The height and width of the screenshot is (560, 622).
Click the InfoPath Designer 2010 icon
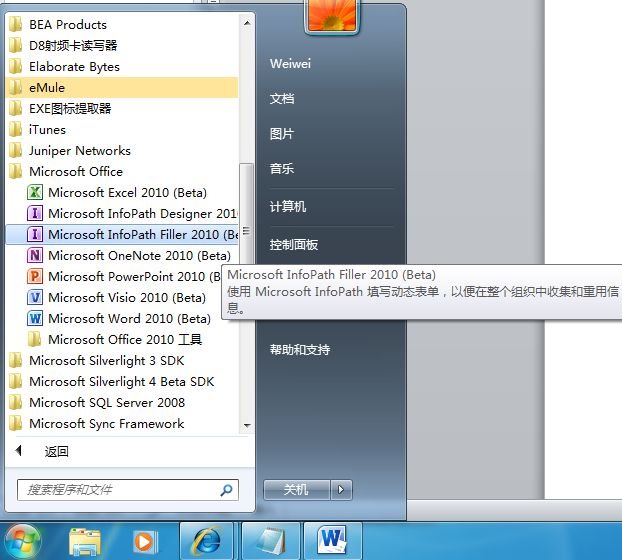point(35,213)
